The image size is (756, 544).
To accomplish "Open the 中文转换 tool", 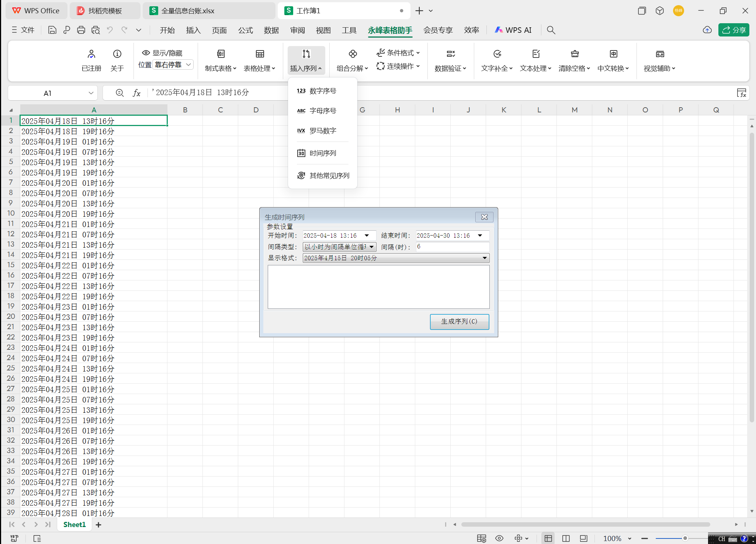I will pos(613,60).
